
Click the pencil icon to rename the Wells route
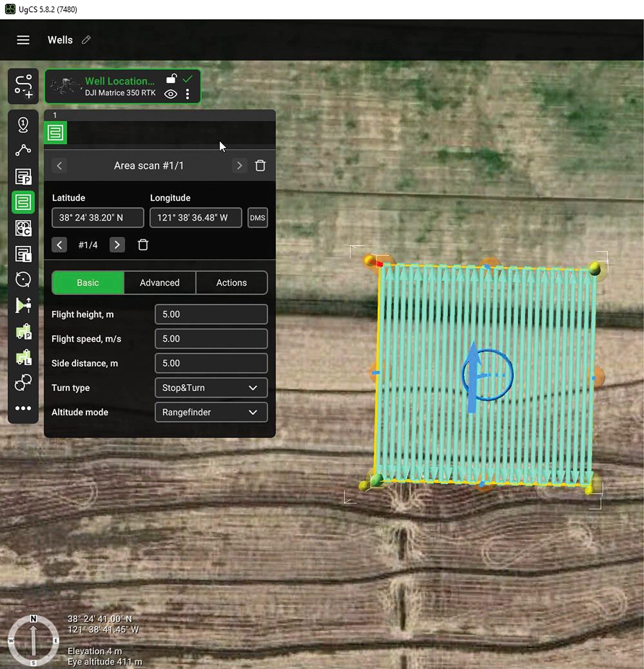tap(86, 40)
